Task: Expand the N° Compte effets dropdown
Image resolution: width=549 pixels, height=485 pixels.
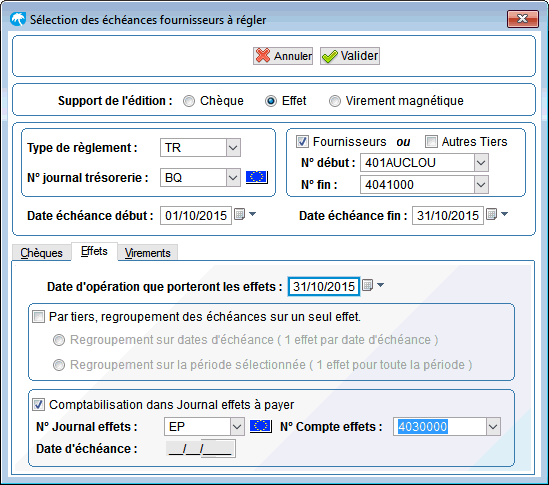Action: [493, 427]
